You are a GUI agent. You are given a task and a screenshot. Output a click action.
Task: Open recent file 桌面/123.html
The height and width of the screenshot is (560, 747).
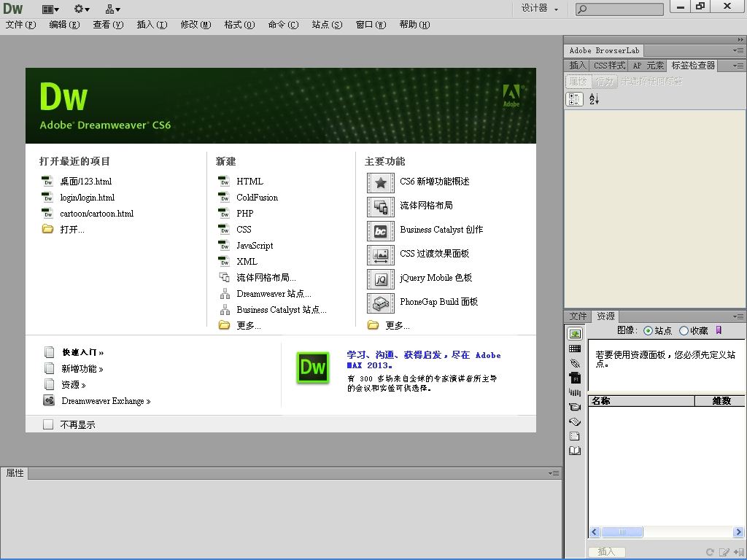click(x=86, y=182)
